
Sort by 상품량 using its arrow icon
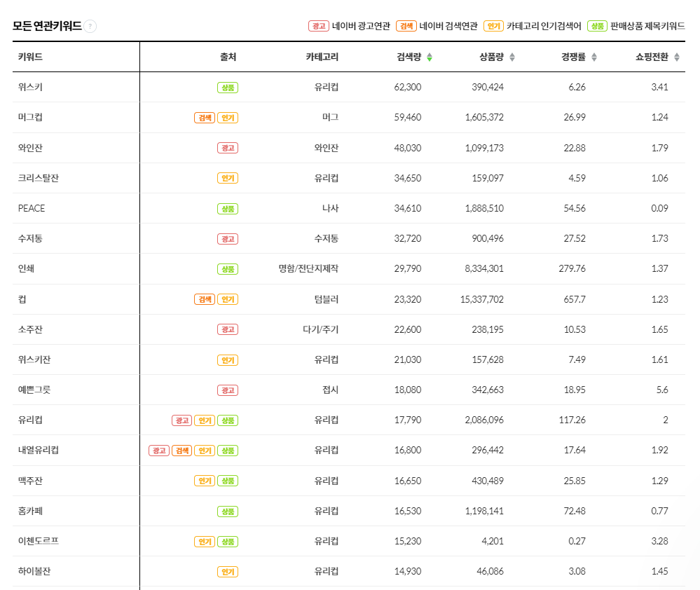click(x=512, y=57)
